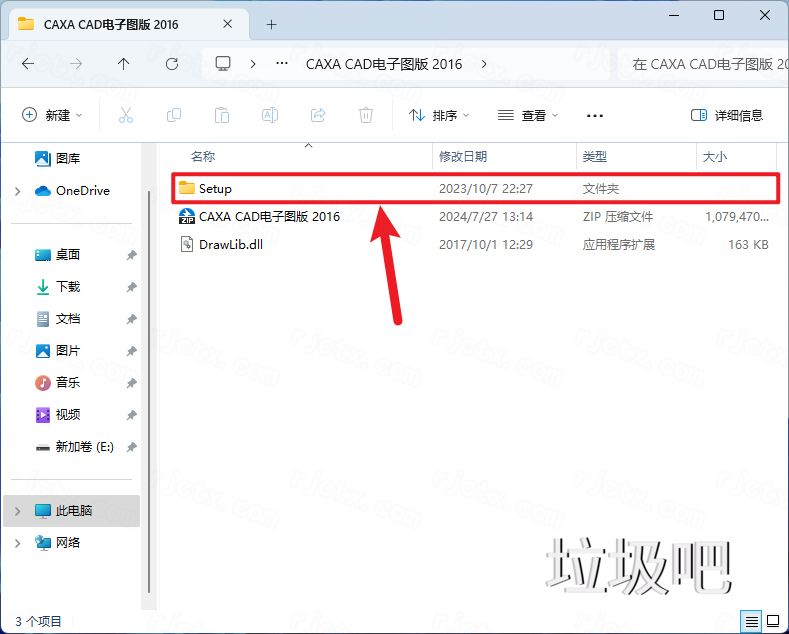Image resolution: width=789 pixels, height=634 pixels.
Task: Click the Delete trash can icon
Action: click(366, 115)
